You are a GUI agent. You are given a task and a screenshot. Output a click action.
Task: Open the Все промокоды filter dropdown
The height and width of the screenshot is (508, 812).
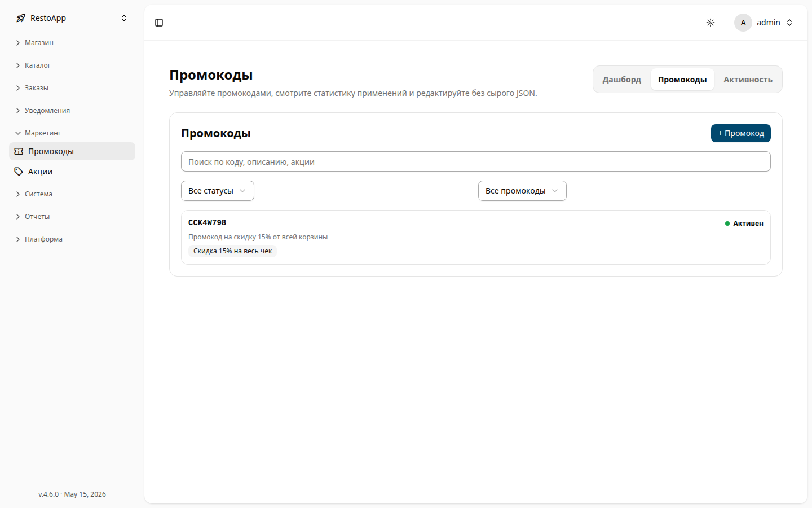(522, 191)
